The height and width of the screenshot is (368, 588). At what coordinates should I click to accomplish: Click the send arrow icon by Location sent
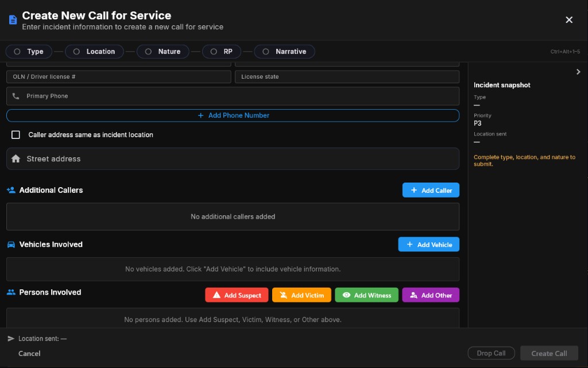[x=11, y=338]
